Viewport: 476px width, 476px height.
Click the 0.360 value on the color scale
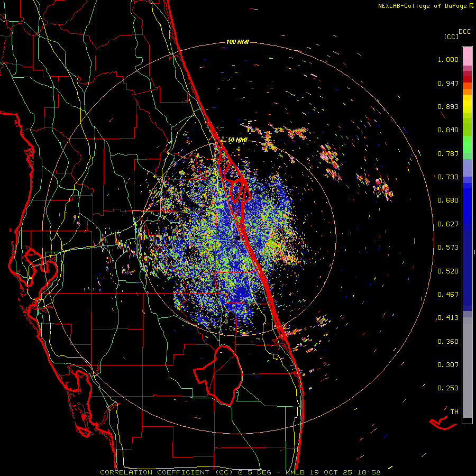448,342
